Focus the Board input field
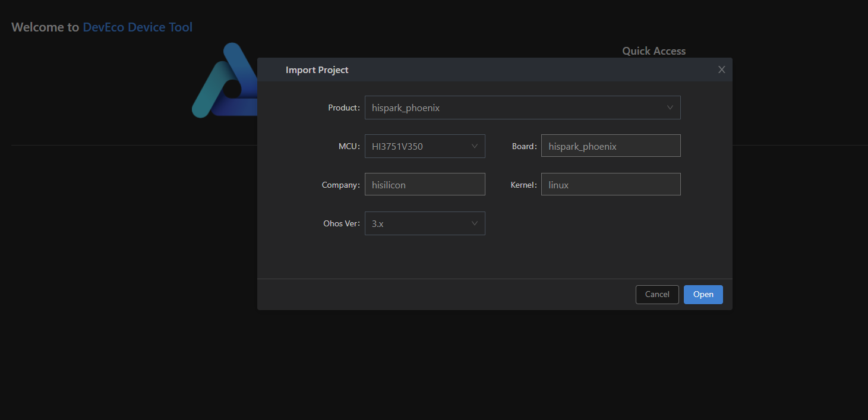This screenshot has width=868, height=420. [x=610, y=146]
